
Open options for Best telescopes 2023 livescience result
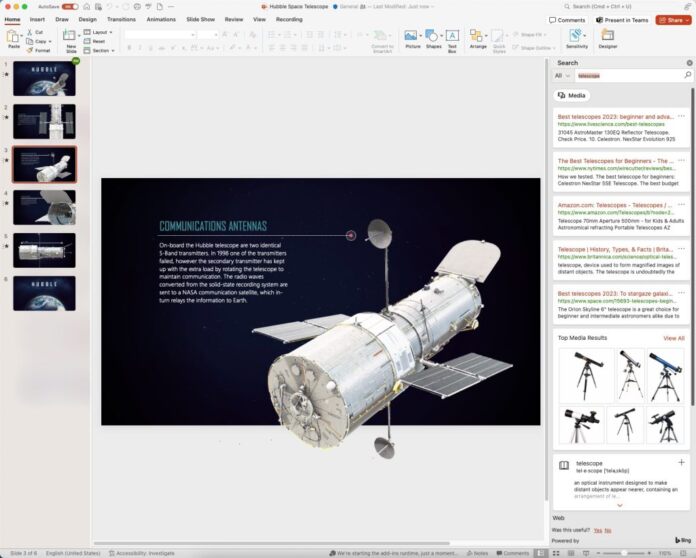point(681,116)
